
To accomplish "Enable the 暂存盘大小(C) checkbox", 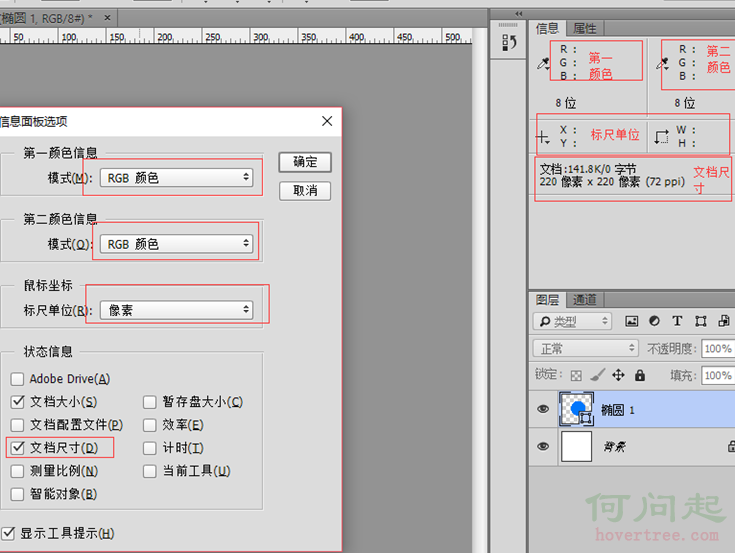I will click(150, 402).
